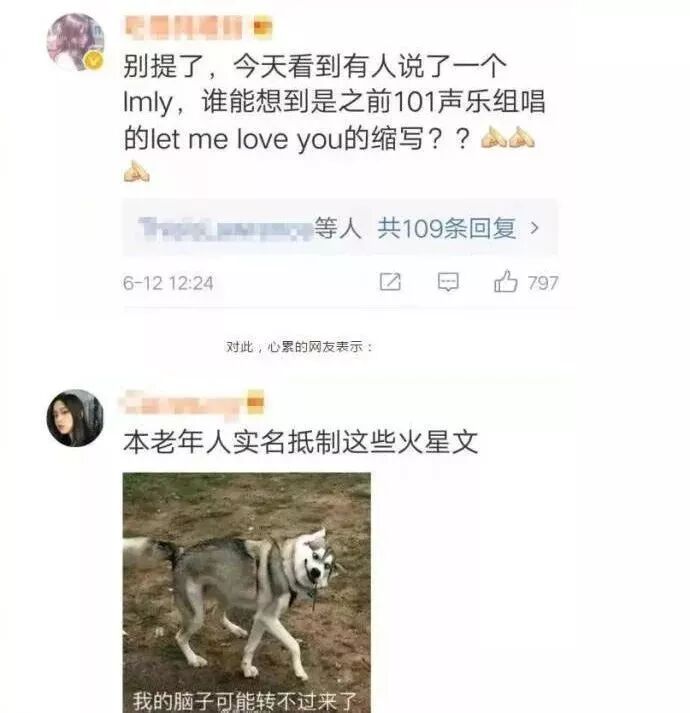The height and width of the screenshot is (713, 690).
Task: Click the gold verified checkmark on avatar
Action: coord(95,60)
